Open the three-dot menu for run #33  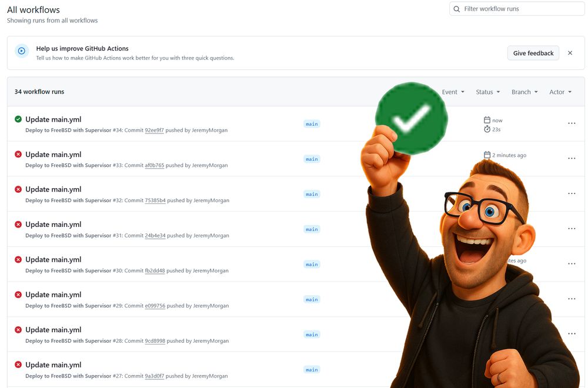click(x=572, y=159)
